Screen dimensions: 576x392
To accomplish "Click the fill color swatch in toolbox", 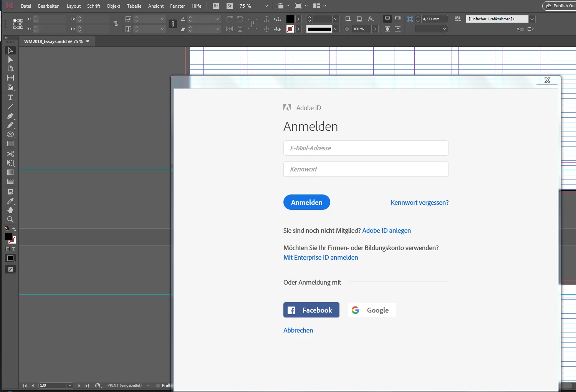I will tap(8, 236).
